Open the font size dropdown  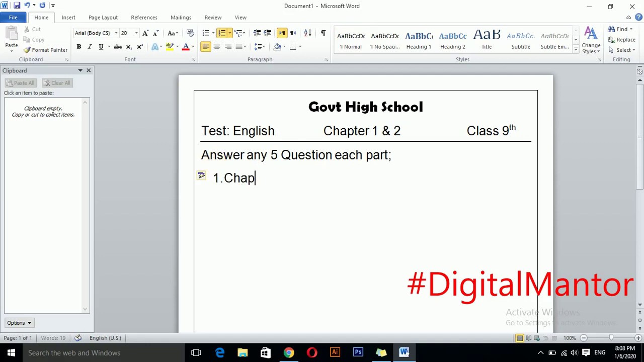136,33
